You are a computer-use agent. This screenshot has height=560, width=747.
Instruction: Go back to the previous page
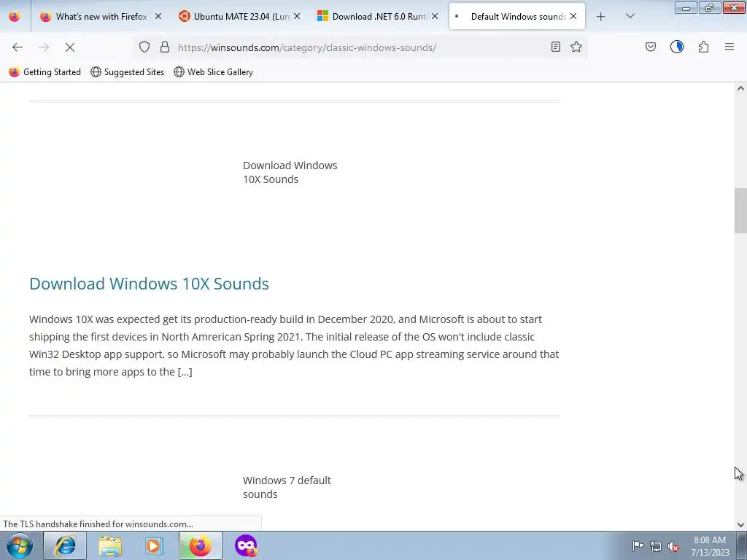click(18, 47)
